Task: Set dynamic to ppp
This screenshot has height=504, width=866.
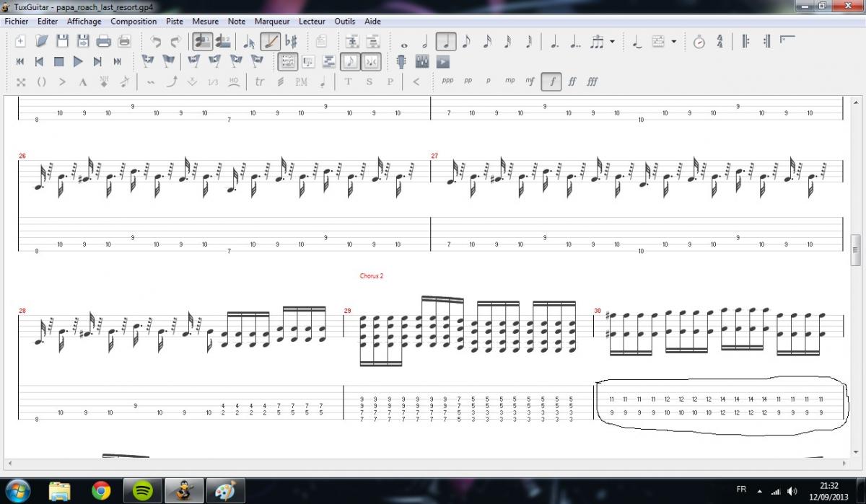Action: (x=448, y=81)
